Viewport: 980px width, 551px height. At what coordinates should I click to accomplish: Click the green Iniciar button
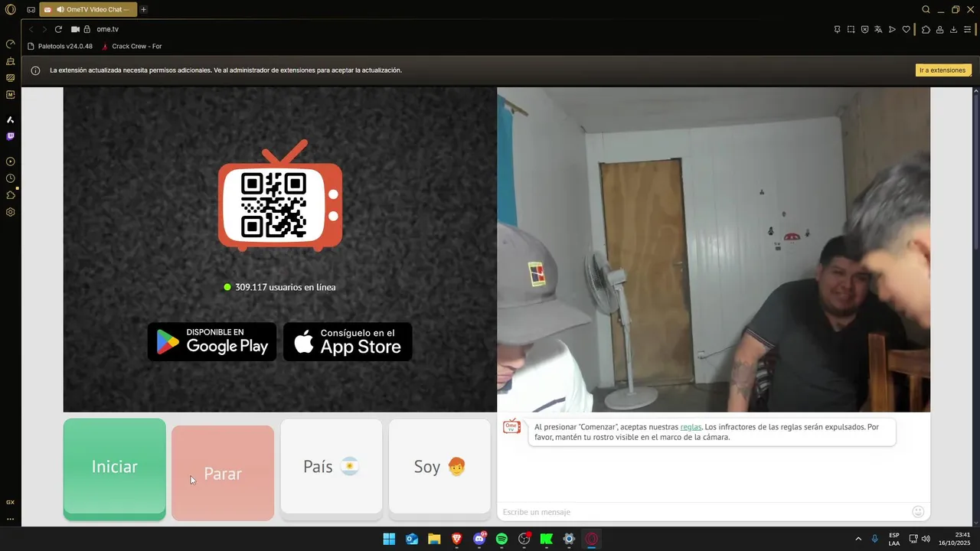(115, 468)
